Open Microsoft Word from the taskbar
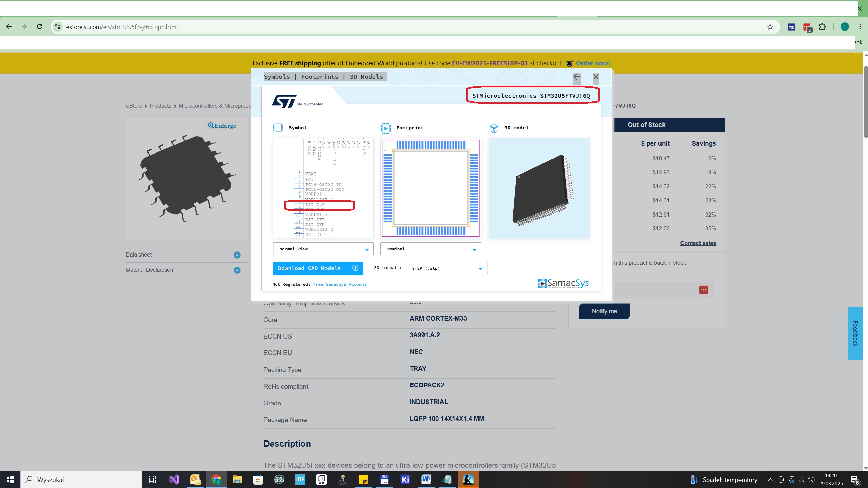The height and width of the screenshot is (488, 868). coord(426,479)
